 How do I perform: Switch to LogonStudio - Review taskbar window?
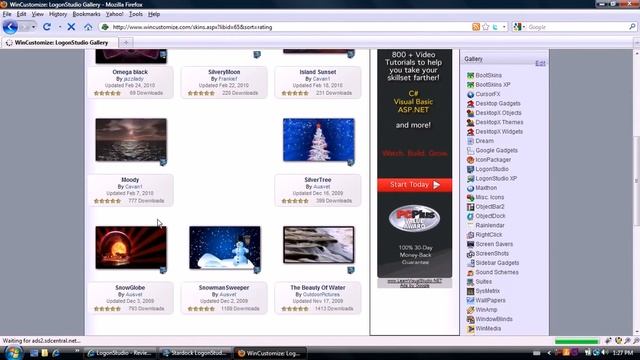(x=121, y=353)
